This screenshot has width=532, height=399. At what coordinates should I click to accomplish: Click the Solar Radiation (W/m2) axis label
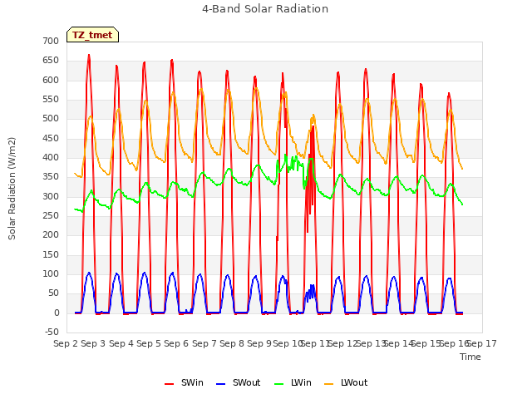pos(12,189)
